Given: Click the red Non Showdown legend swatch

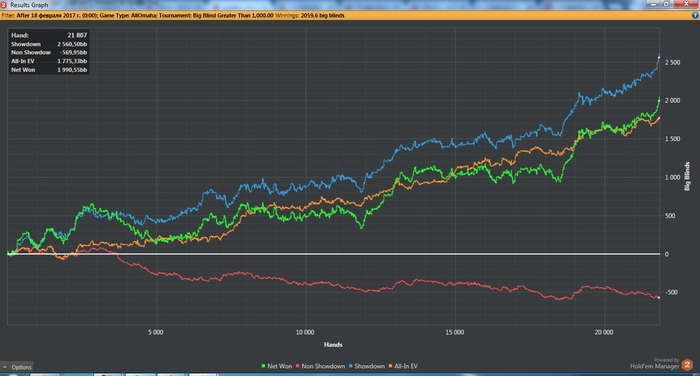Looking at the screenshot, I should click(297, 366).
